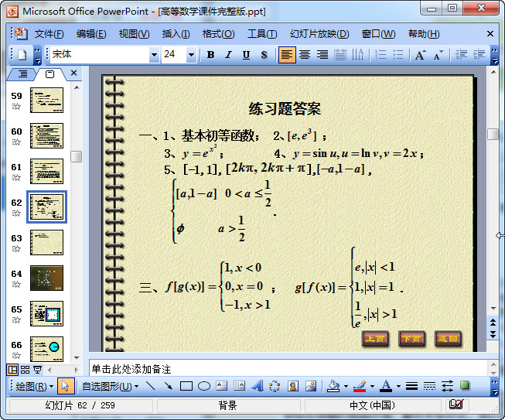Switch to the Slides tab
This screenshot has height=420, width=505.
tap(50, 74)
